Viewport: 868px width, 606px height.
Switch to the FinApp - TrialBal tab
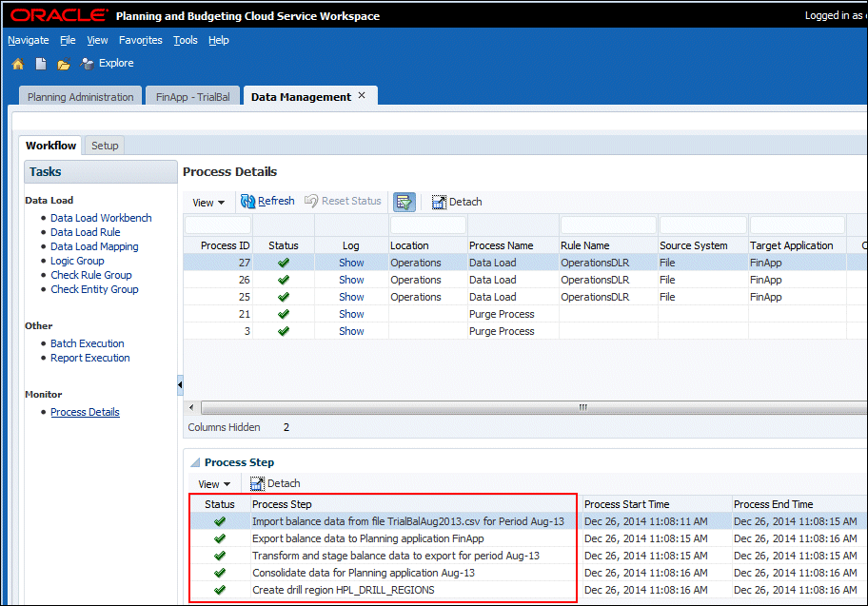[193, 97]
